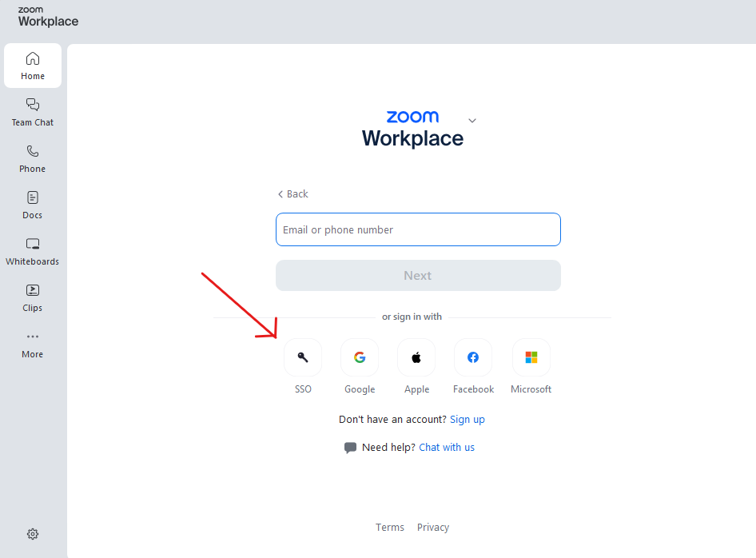Go Back to previous sign-in screen
Image resolution: width=756 pixels, height=558 pixels.
point(293,194)
